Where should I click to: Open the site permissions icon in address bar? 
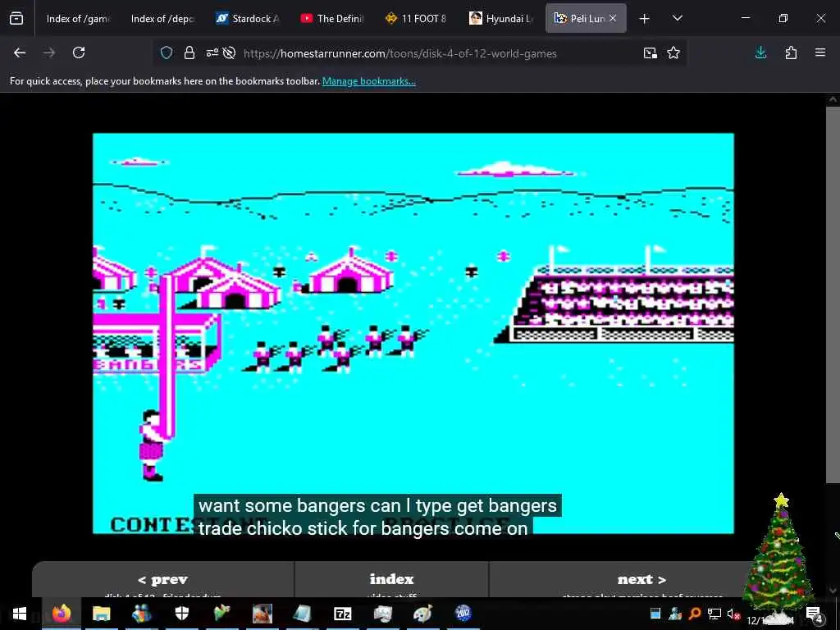click(212, 52)
